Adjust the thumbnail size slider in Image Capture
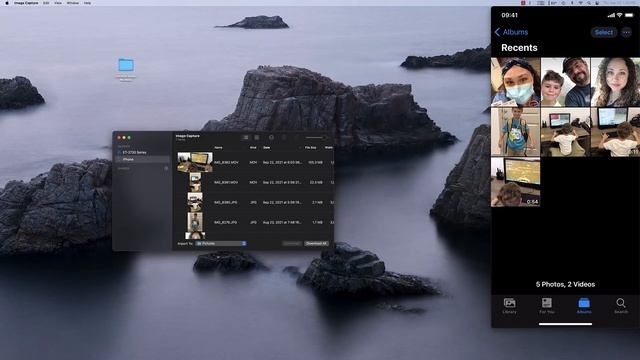 pyautogui.click(x=315, y=138)
